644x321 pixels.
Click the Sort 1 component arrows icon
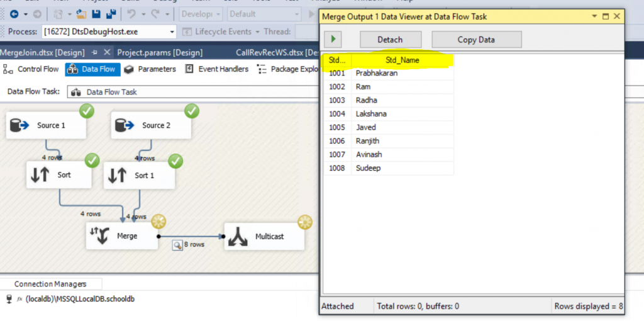pos(117,176)
